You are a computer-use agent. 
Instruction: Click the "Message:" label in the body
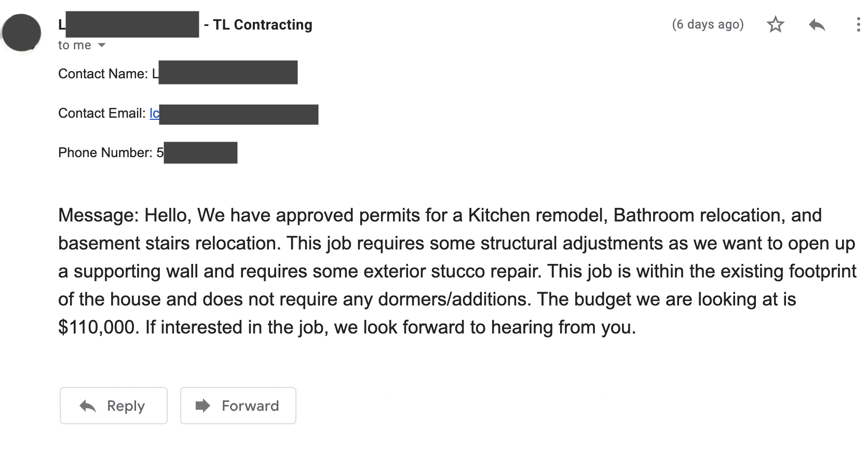pos(98,215)
